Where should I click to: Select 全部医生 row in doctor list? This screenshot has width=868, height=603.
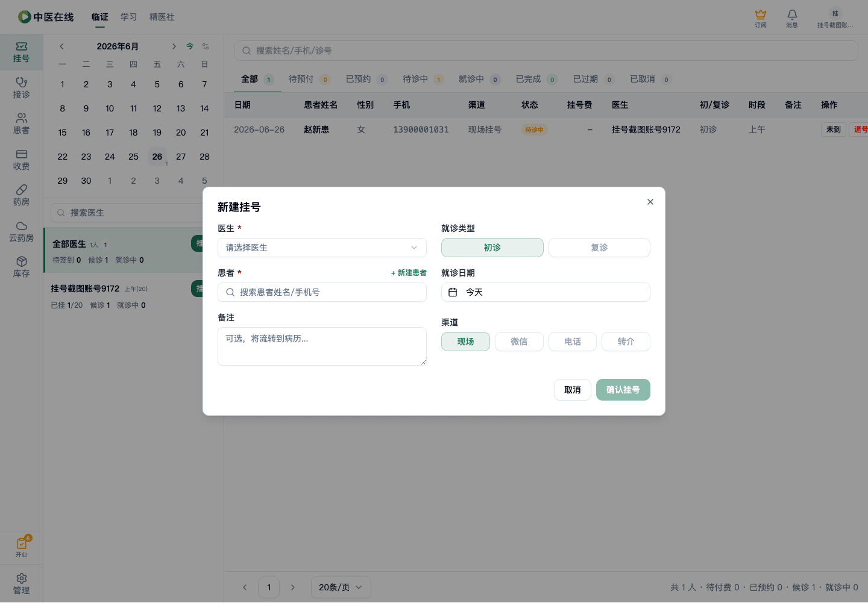coord(124,251)
